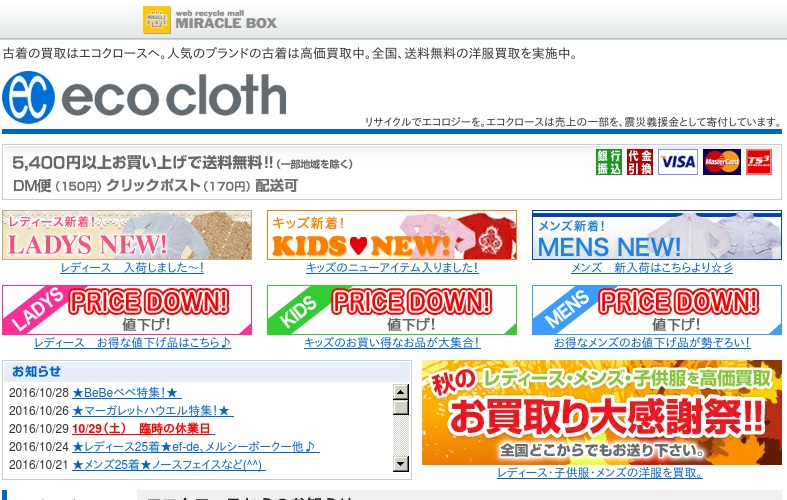Click the news list scroll up arrow

[401, 392]
